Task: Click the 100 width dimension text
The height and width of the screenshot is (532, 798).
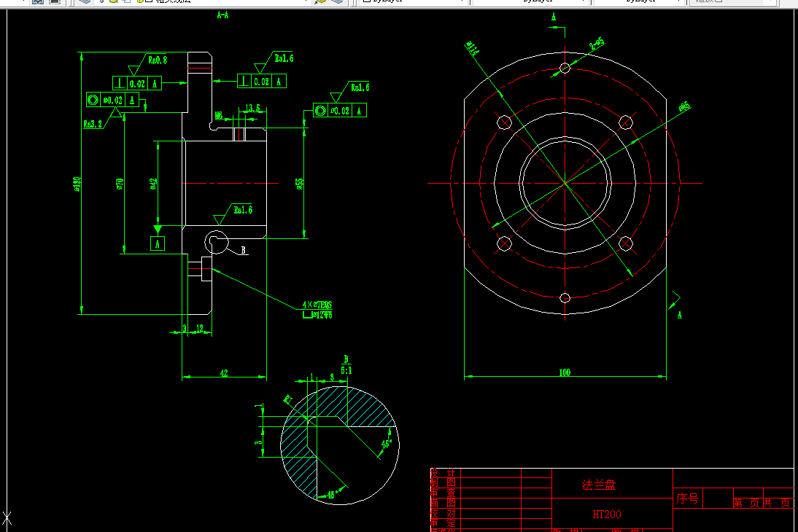Action: point(565,372)
